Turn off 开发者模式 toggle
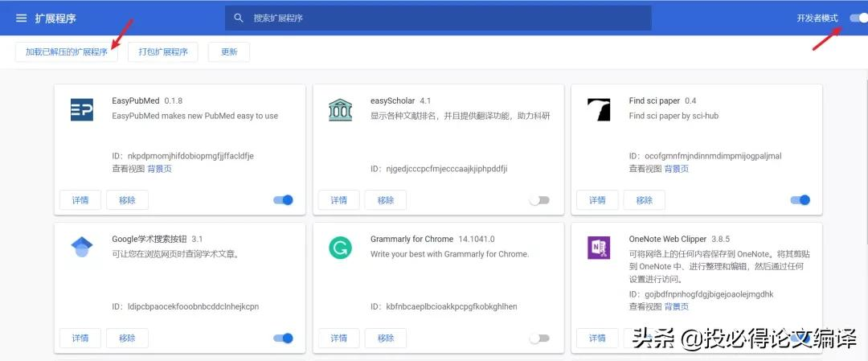Image resolution: width=868 pixels, height=361 pixels. (858, 18)
